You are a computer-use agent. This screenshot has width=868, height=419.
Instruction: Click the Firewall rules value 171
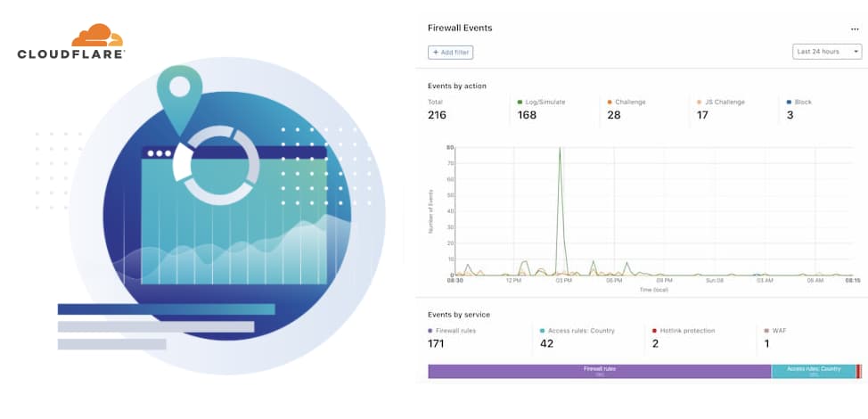(436, 344)
